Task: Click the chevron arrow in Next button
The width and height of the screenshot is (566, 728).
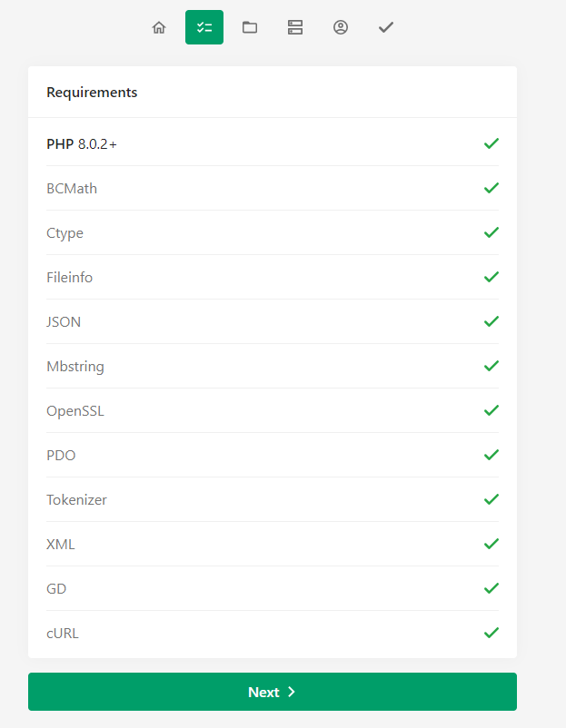Action: tap(292, 692)
